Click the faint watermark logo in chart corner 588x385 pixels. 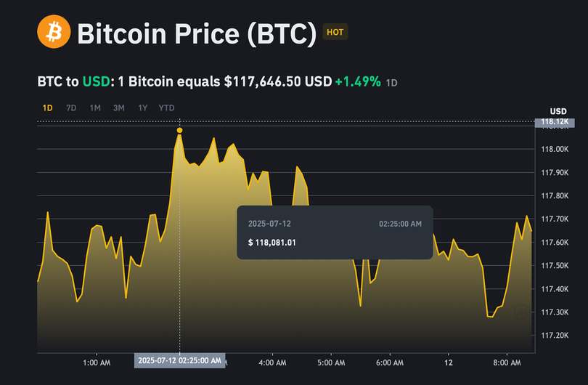tap(522, 312)
